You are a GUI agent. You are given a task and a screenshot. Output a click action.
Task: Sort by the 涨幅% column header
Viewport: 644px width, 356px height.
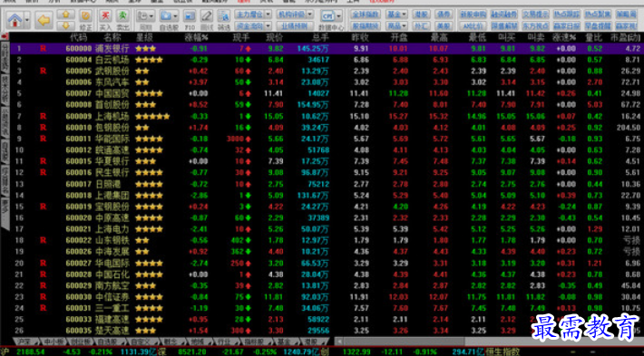(196, 37)
